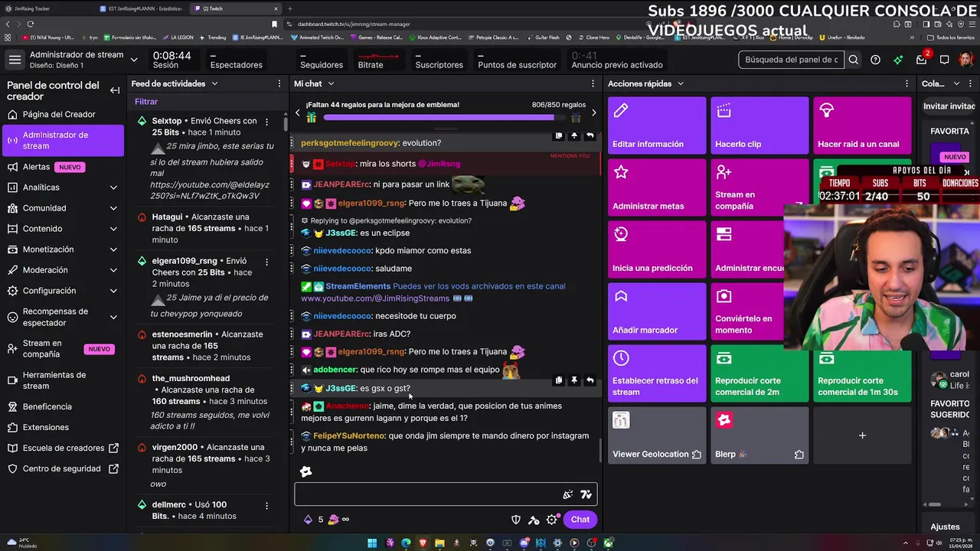The height and width of the screenshot is (551, 980).
Task: Open Administrador de stream layout dropdown
Action: 134,60
